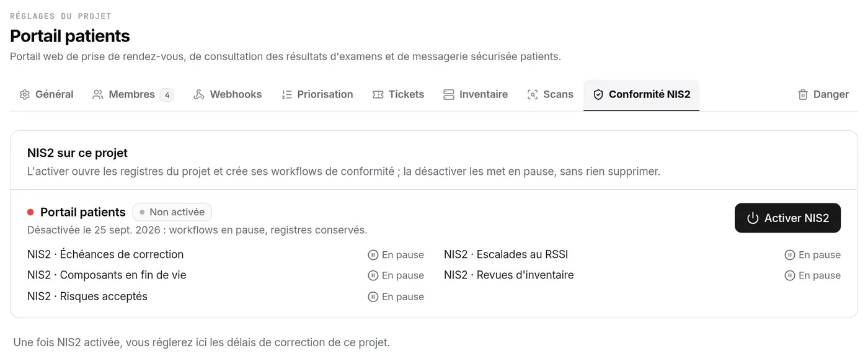Click the people icon on Membres tab
The height and width of the screenshot is (361, 868).
(98, 95)
